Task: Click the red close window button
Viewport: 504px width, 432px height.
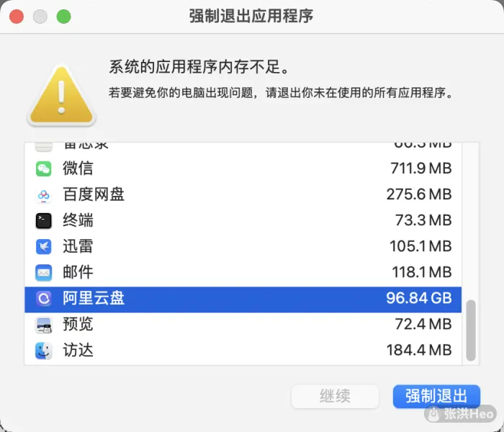Action: pos(17,17)
